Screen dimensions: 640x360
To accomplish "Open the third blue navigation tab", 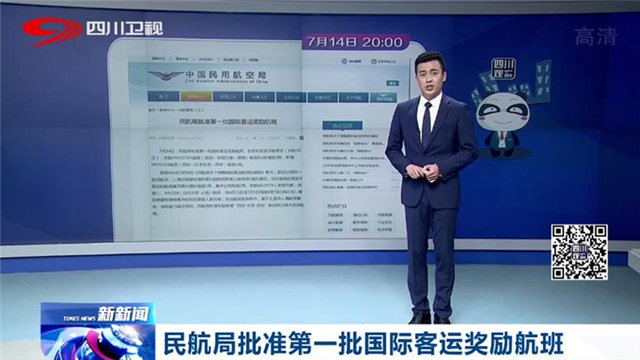I will (x=228, y=97).
